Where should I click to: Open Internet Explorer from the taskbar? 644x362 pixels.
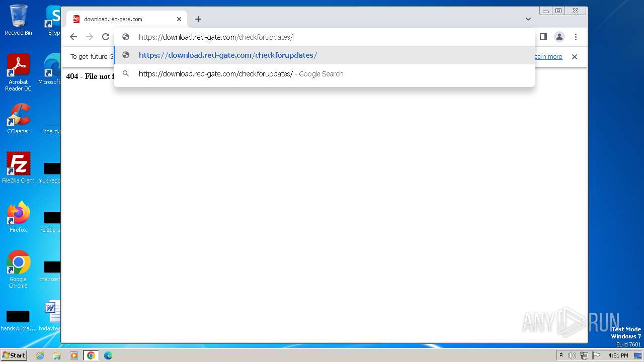[40, 355]
